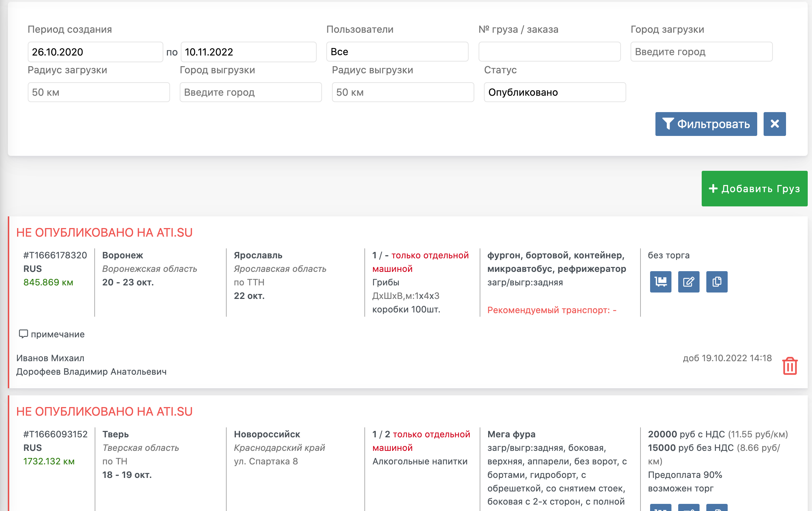Screen dimensions: 812x511
Task: Click the dates 18 - 19 окт.
Action: 127,475
